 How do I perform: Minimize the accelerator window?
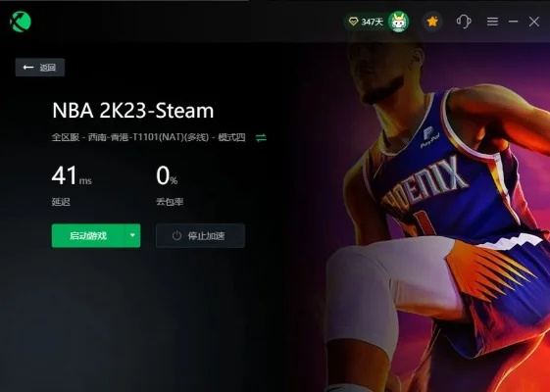513,22
